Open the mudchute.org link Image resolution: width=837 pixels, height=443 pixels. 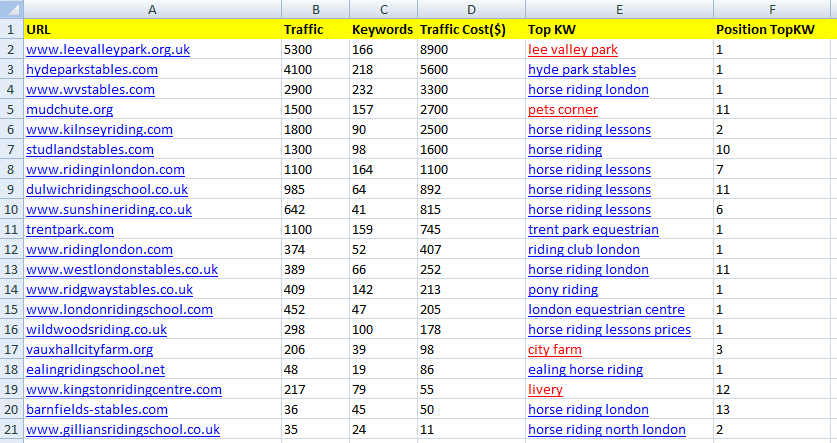[69, 109]
